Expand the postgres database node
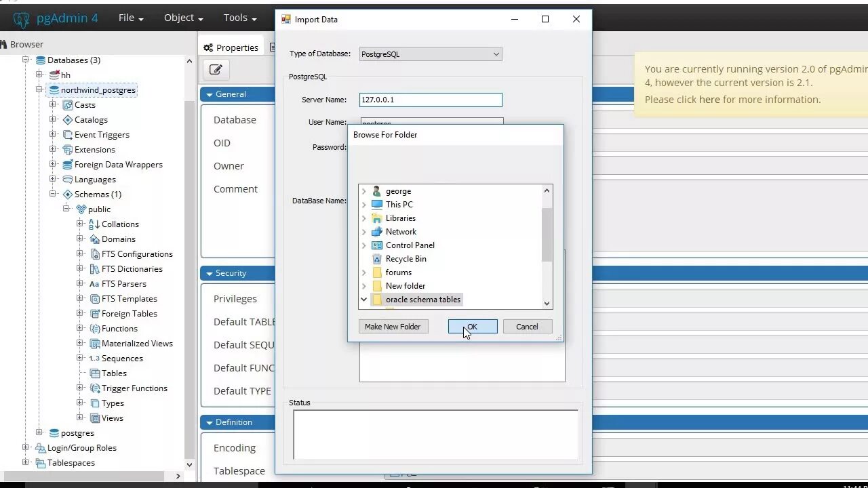 (39, 433)
